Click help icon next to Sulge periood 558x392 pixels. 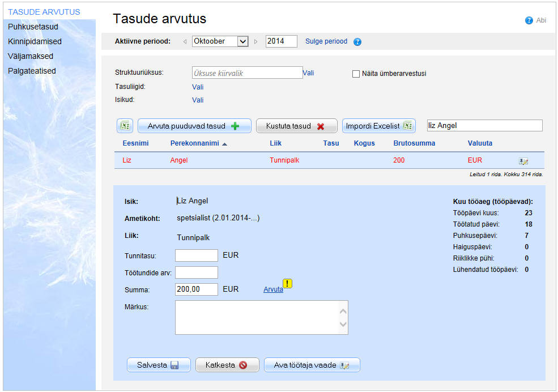[357, 42]
